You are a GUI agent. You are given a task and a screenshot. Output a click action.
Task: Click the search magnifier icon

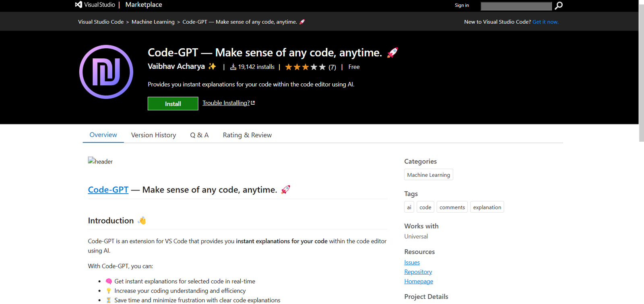[x=558, y=6]
